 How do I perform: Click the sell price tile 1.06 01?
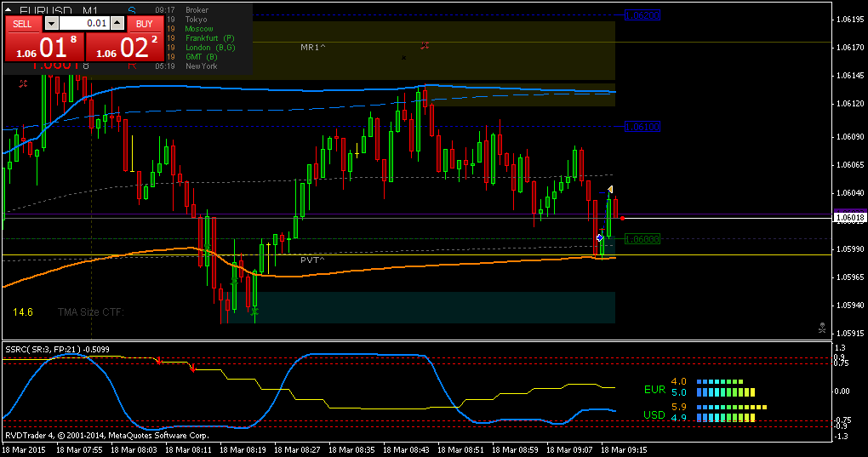[x=44, y=47]
